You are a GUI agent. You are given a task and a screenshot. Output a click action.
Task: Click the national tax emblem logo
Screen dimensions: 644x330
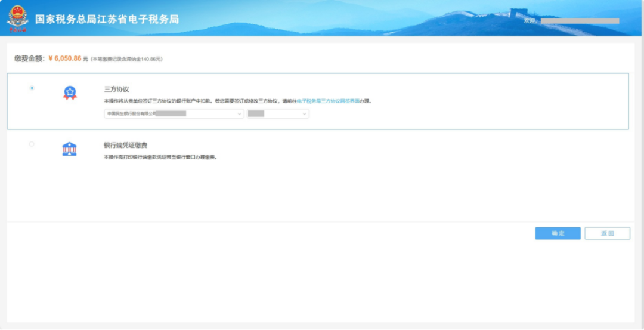click(x=17, y=18)
